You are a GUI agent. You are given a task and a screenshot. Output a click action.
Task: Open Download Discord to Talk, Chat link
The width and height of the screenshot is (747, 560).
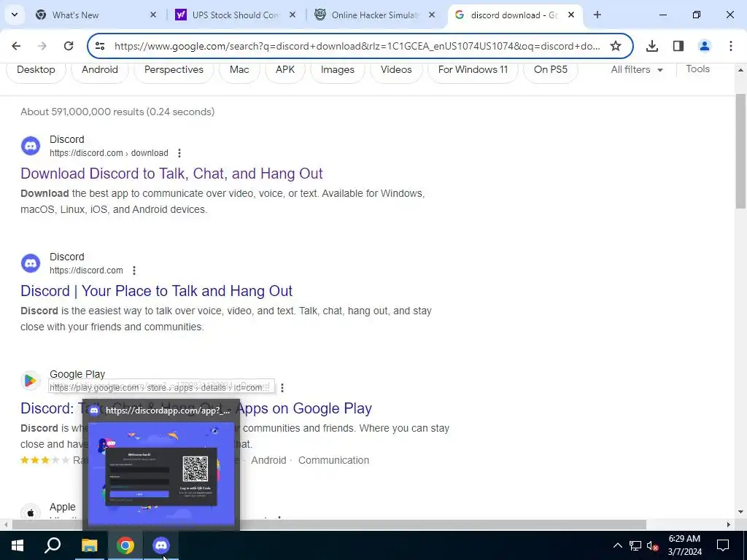[171, 174]
